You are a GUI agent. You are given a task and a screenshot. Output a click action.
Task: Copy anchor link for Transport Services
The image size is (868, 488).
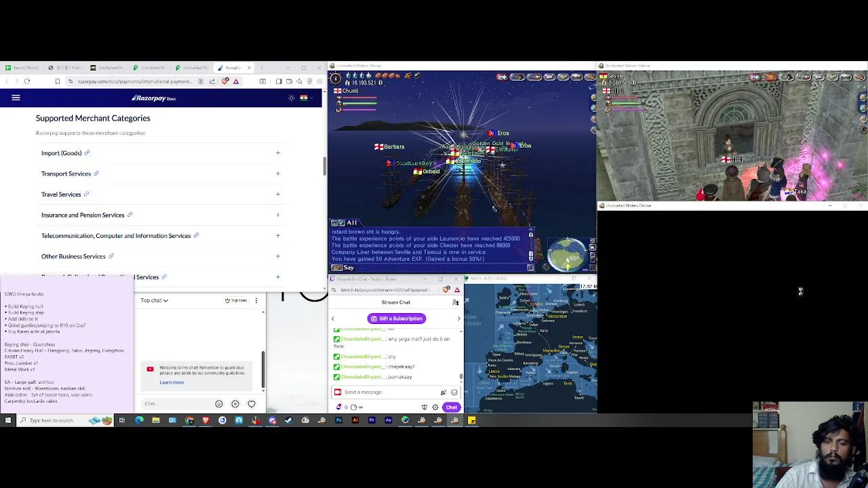[x=96, y=174]
